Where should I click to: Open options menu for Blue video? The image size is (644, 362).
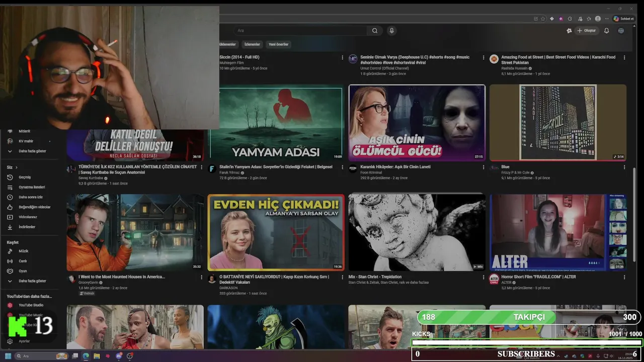[x=624, y=167]
